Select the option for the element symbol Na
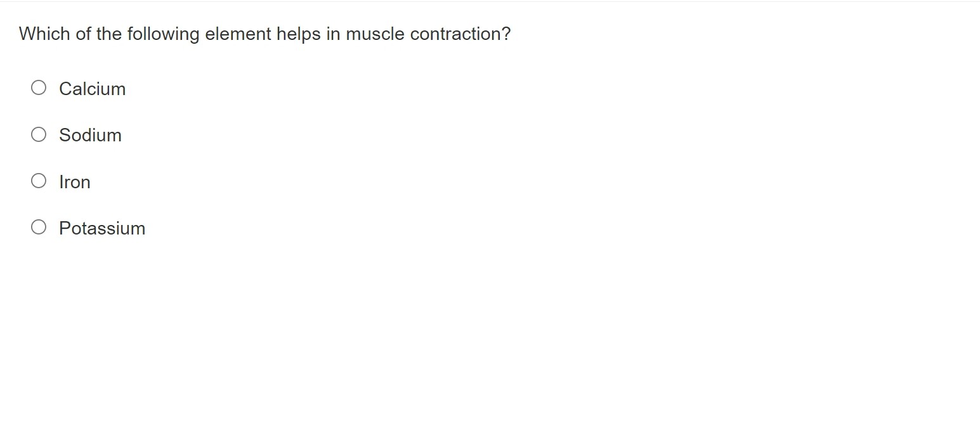Screen dimensions: 980x424 (39, 134)
